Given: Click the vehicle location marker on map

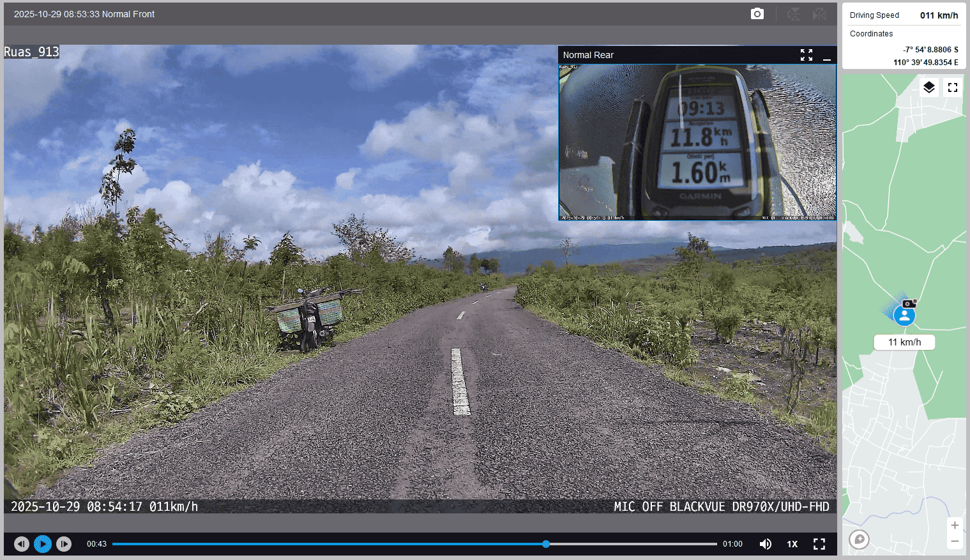Looking at the screenshot, I should click(x=904, y=315).
